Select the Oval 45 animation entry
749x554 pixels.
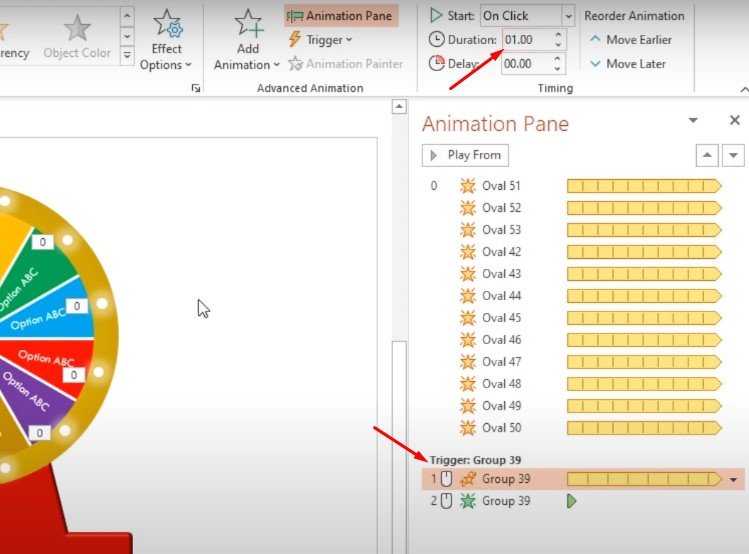(x=583, y=318)
